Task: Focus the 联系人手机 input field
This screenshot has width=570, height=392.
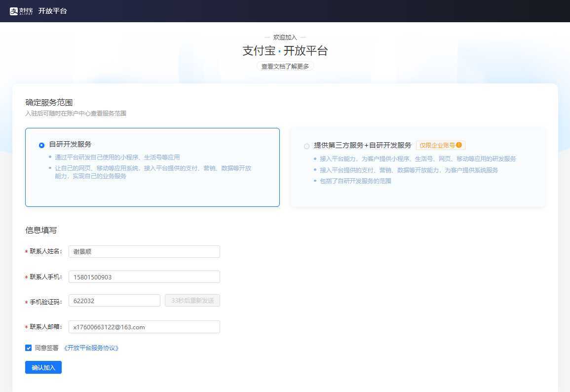Action: coord(144,277)
